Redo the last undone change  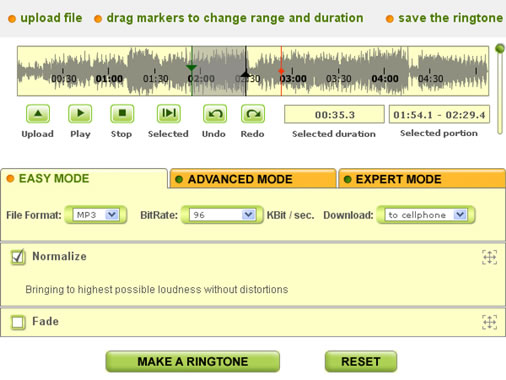pyautogui.click(x=253, y=114)
